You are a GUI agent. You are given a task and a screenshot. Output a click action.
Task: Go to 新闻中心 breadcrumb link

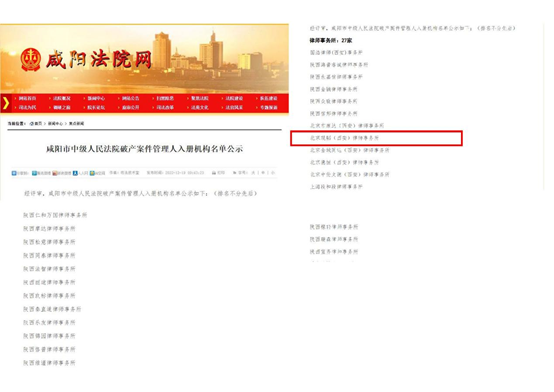tap(55, 123)
